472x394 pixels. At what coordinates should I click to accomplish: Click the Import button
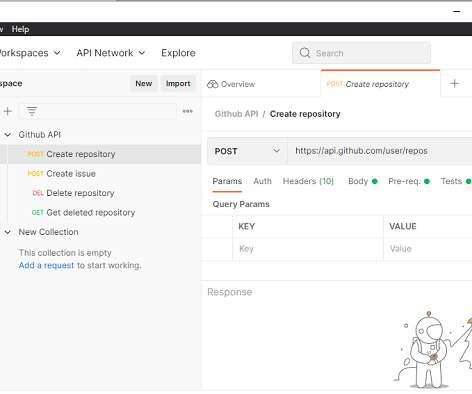(x=178, y=83)
